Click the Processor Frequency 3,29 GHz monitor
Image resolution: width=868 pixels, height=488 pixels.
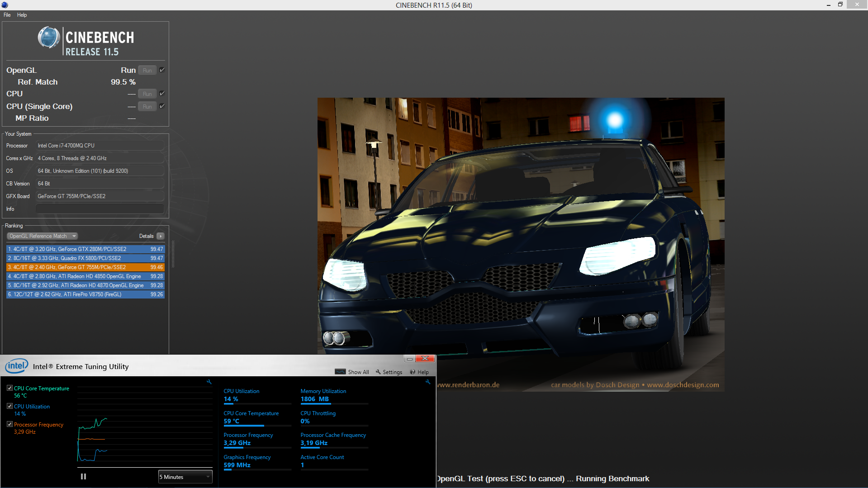(x=257, y=440)
